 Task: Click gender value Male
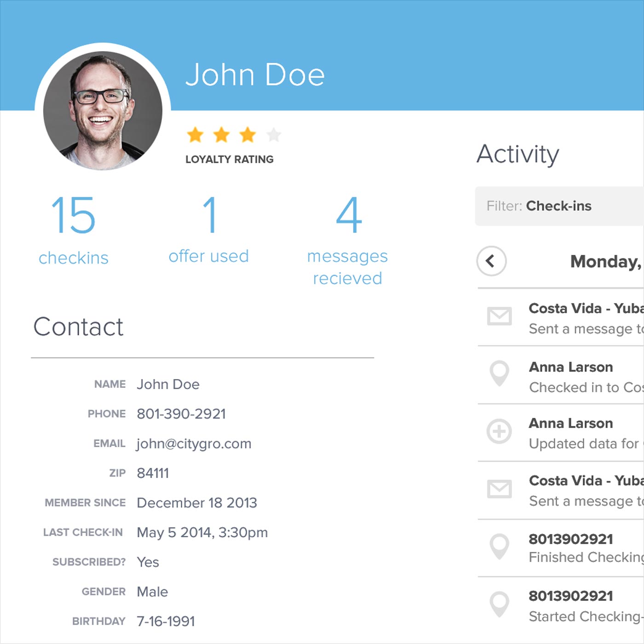[x=152, y=592]
